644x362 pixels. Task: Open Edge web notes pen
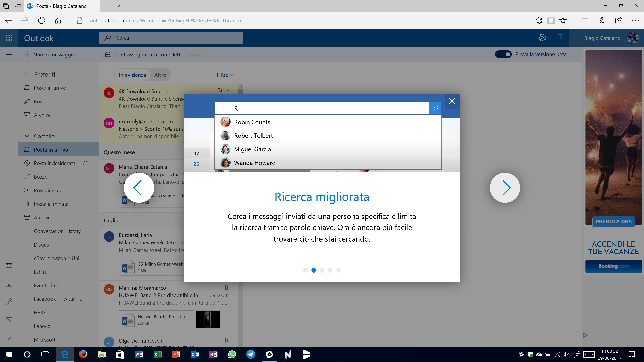[602, 20]
